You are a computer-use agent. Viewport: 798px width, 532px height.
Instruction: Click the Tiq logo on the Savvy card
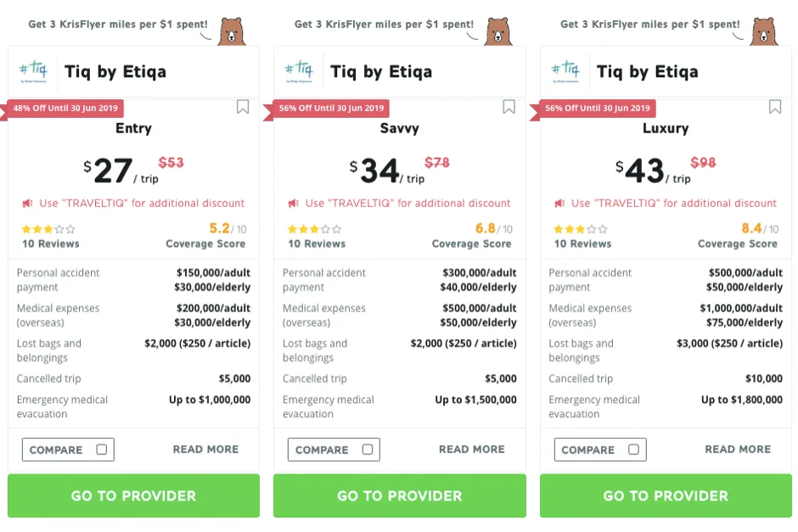[301, 70]
